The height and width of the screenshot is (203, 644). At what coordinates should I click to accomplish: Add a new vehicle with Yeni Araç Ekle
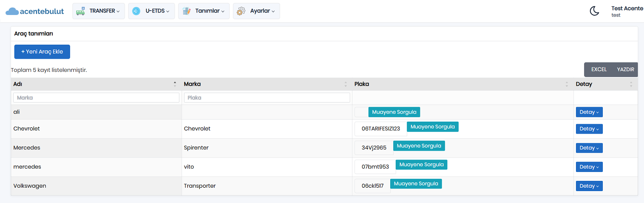pyautogui.click(x=42, y=51)
